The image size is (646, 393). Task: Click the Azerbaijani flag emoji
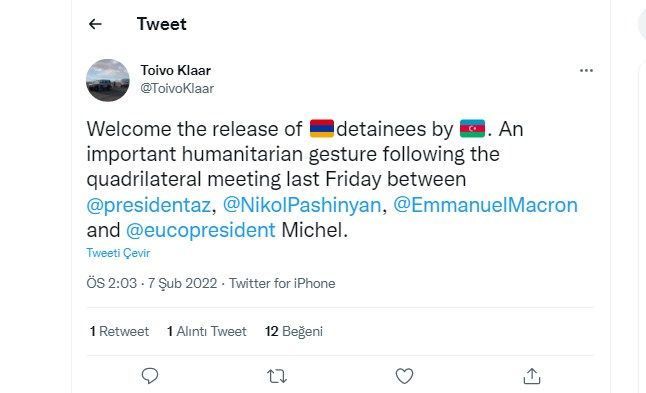(x=472, y=129)
